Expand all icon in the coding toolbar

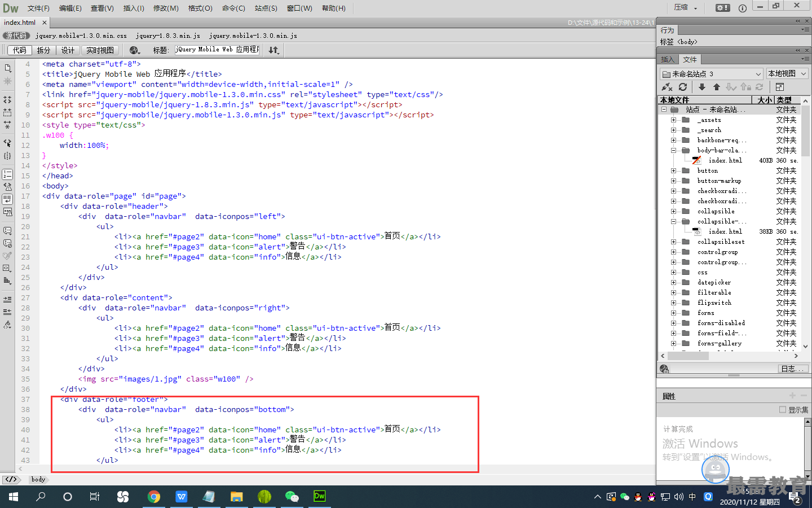7,125
